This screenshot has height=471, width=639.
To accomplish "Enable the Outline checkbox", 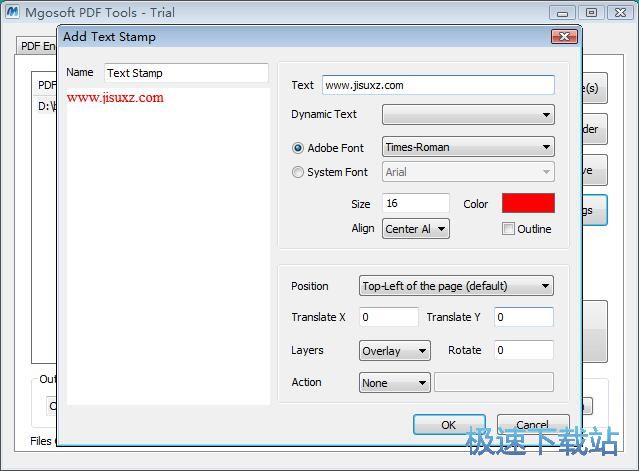I will 508,229.
